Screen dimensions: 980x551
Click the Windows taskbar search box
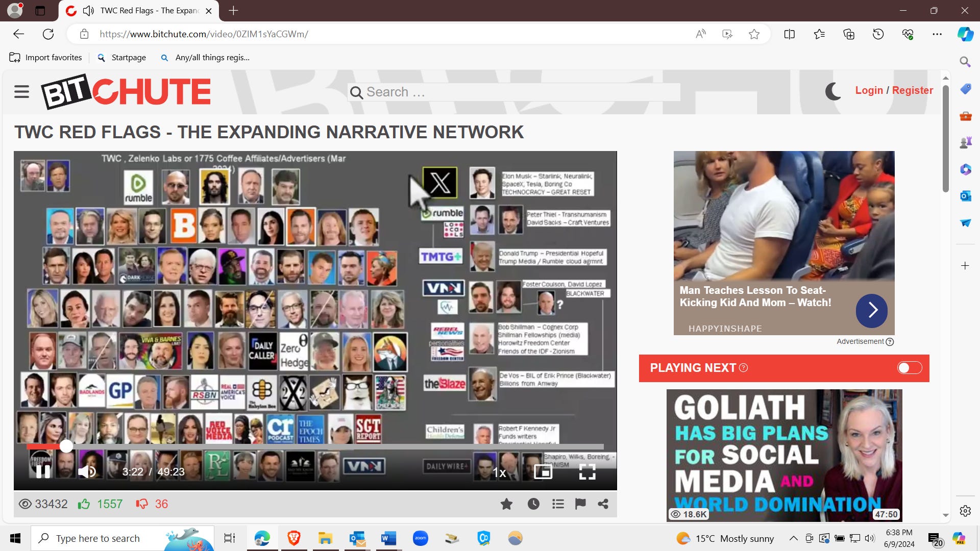pyautogui.click(x=122, y=538)
